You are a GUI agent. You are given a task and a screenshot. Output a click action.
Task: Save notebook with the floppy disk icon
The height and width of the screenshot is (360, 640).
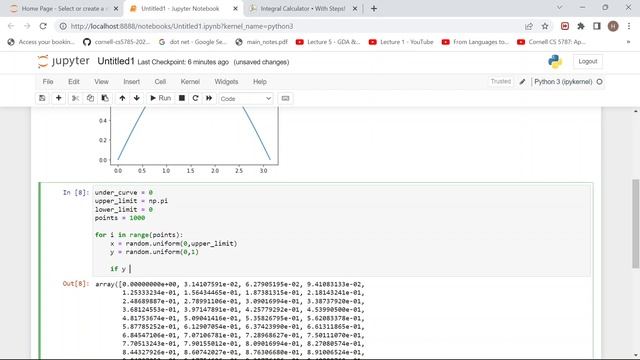tap(42, 98)
